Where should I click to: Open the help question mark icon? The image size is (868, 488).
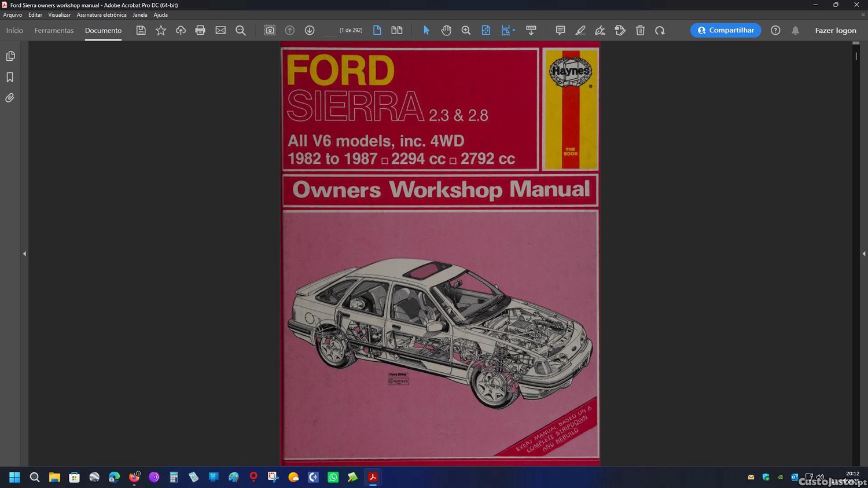775,30
